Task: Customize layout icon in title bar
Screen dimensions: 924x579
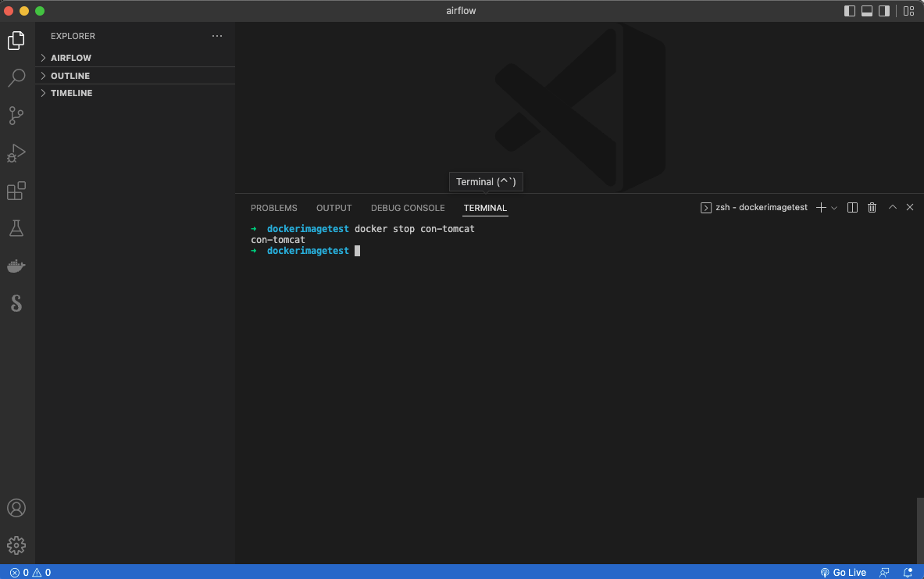Action: pos(908,11)
